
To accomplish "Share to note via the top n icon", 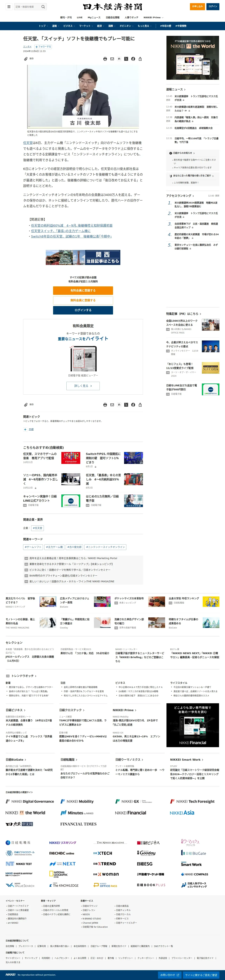I will 119,59.
